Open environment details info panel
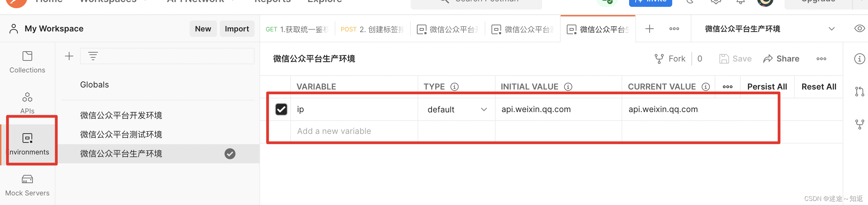 click(x=859, y=59)
